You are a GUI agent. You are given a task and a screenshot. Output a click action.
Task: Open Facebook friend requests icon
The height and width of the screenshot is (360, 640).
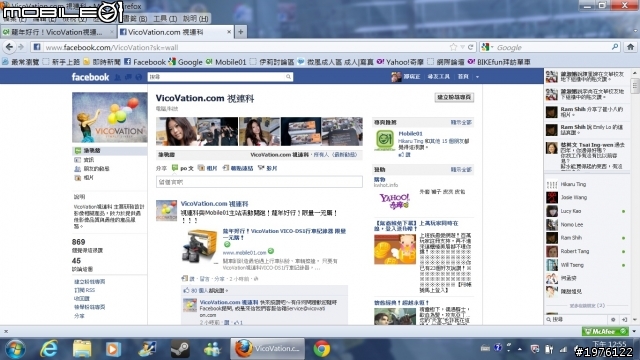[x=118, y=77]
